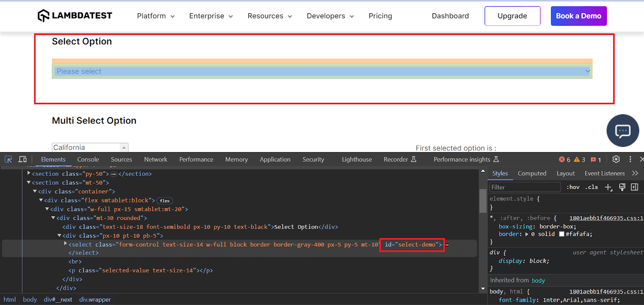Click the body breadcrumb
The height and width of the screenshot is (305, 644).
30,299
